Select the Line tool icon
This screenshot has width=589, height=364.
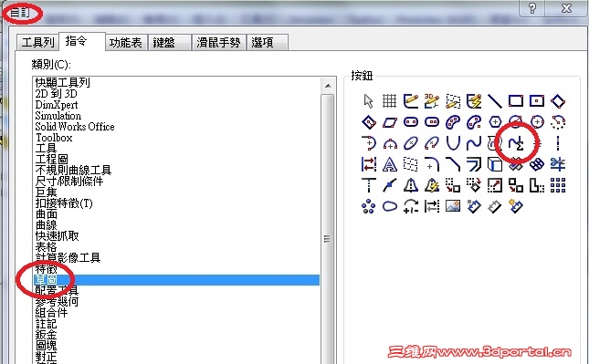(495, 101)
